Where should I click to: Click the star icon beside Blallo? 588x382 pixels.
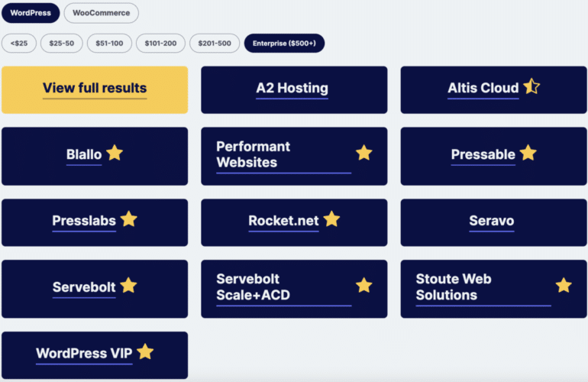(115, 153)
